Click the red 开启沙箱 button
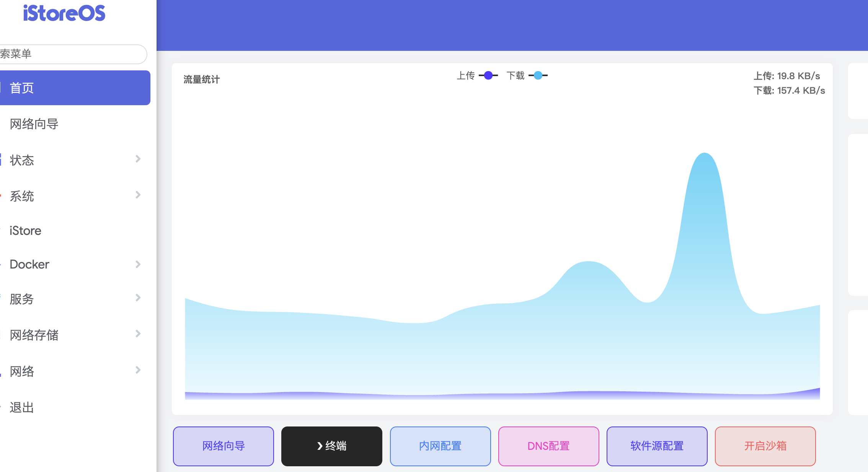The width and height of the screenshot is (868, 472). point(765,446)
